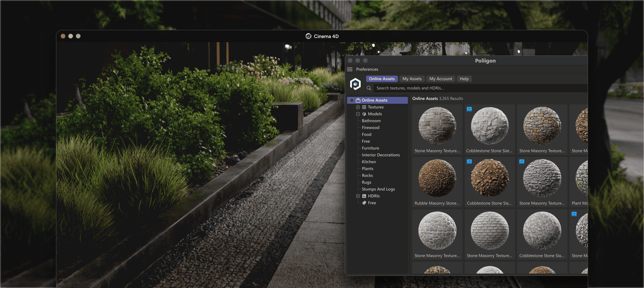Viewport: 644px width, 288px height.
Task: Select Interior Decorations category
Action: [x=381, y=155]
